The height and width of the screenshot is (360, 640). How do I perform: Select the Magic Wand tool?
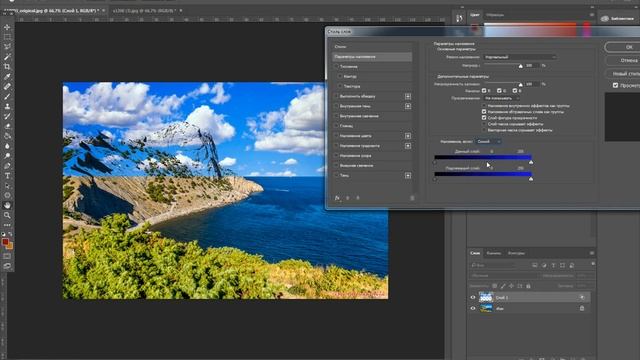point(7,57)
